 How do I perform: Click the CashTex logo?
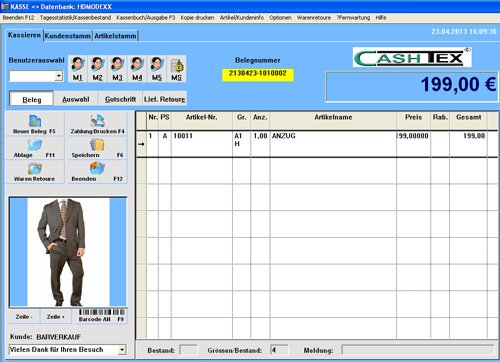412,57
